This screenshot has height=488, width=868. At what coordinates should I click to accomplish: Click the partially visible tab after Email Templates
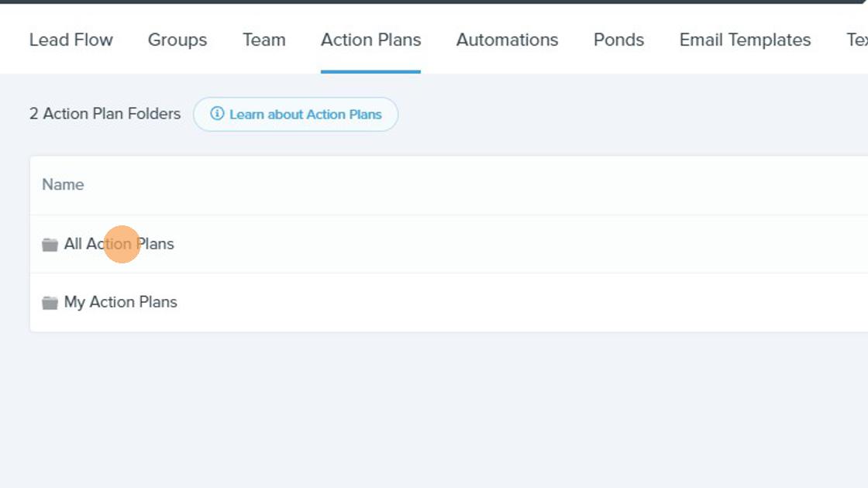pyautogui.click(x=857, y=40)
